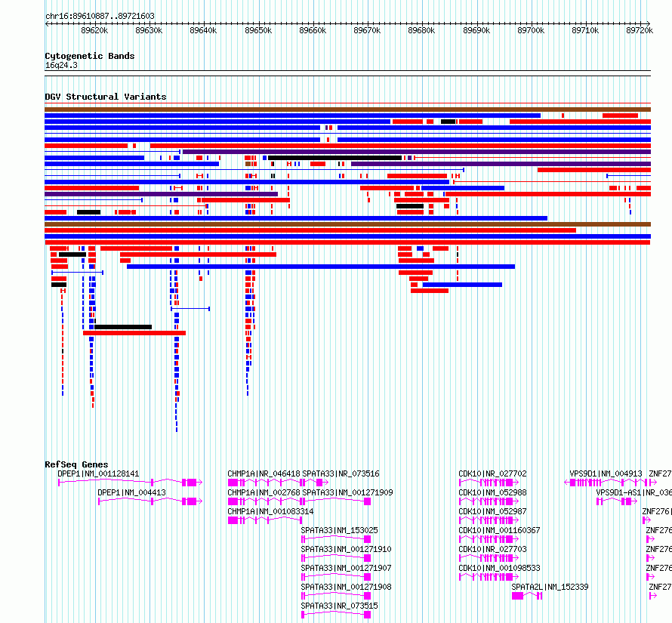
Task: Select the 89640k ruler tick label
Action: (x=203, y=30)
